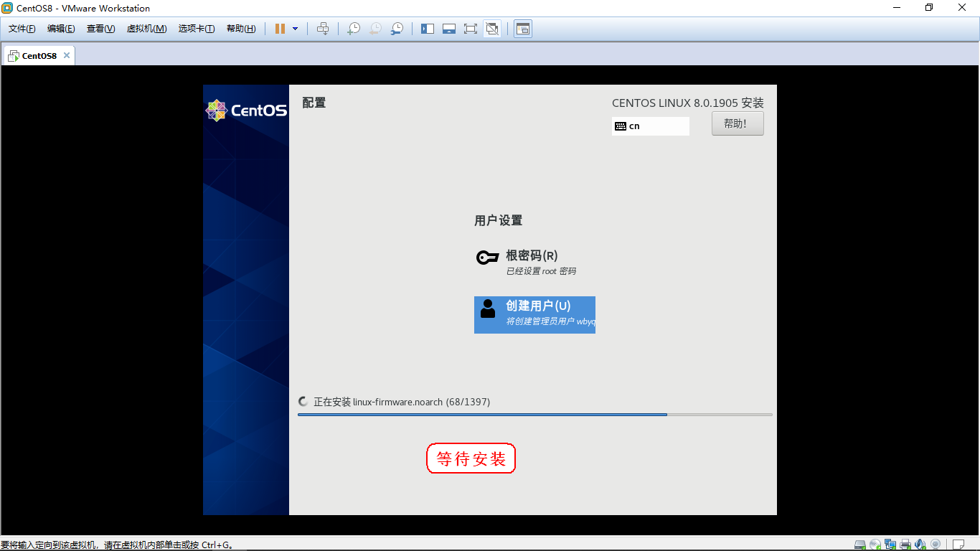Close the VMware Workstation window
The image size is (980, 551).
pos(963,8)
